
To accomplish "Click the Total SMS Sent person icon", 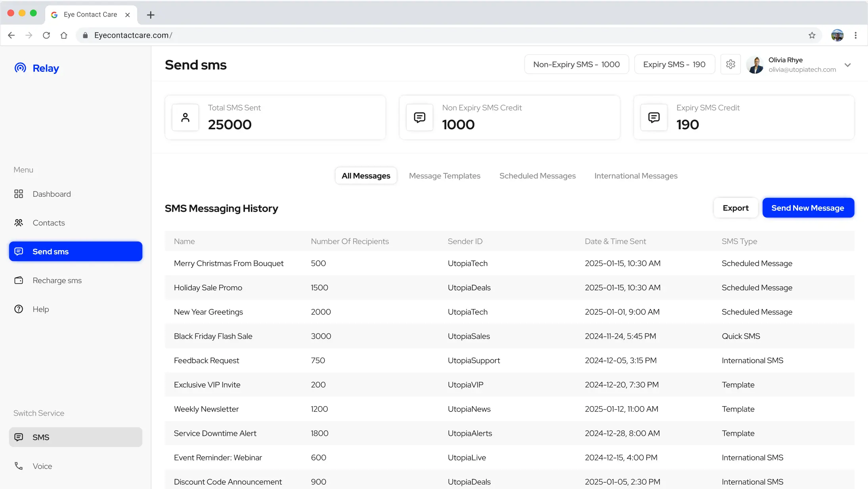I will coord(185,117).
